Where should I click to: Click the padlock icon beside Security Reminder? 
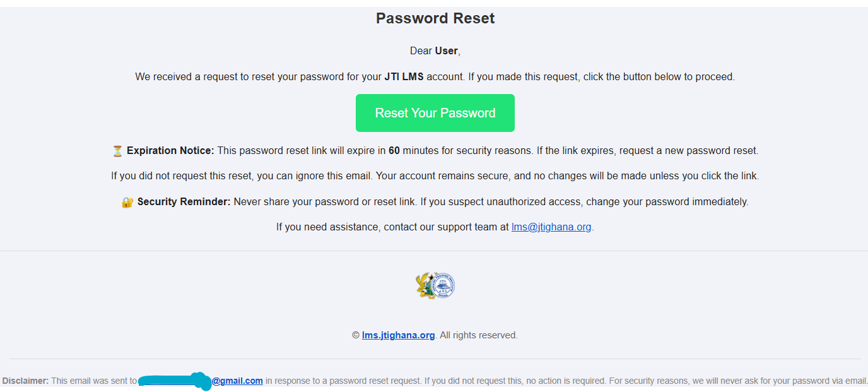(x=127, y=202)
